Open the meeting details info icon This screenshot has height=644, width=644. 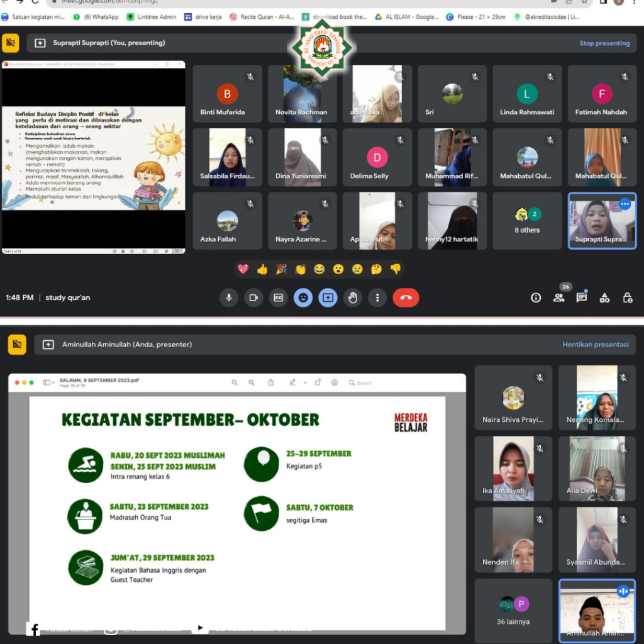(x=536, y=298)
